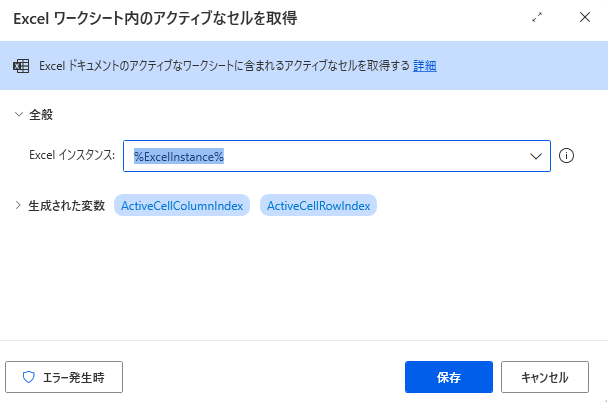Open the 詳細 link
Viewport: 608px width, 403px height.
click(x=424, y=66)
